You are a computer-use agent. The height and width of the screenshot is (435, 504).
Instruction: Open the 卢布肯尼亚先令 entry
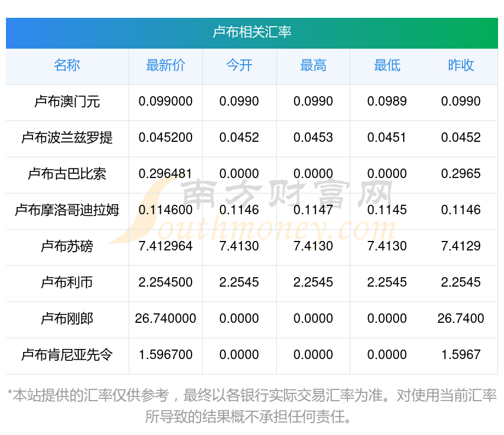coord(67,355)
